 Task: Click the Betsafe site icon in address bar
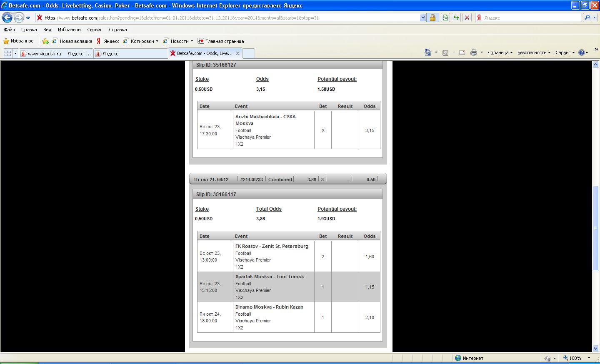pyautogui.click(x=39, y=18)
